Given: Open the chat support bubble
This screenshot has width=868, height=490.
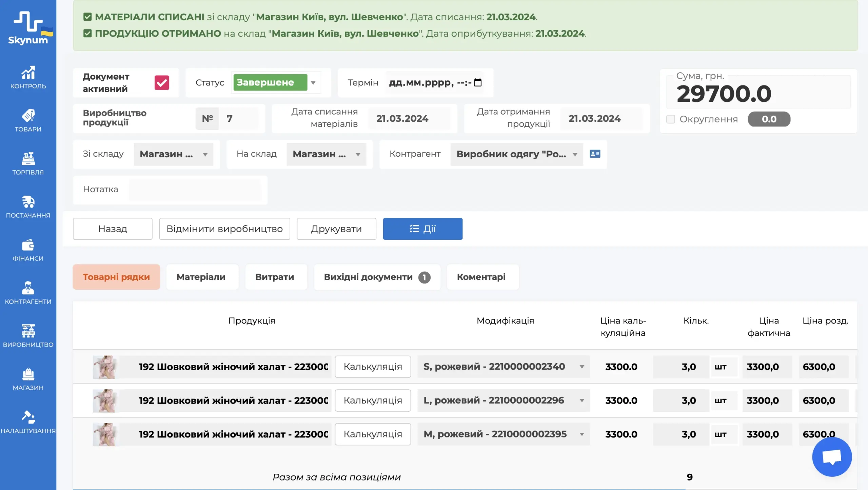Looking at the screenshot, I should point(831,456).
